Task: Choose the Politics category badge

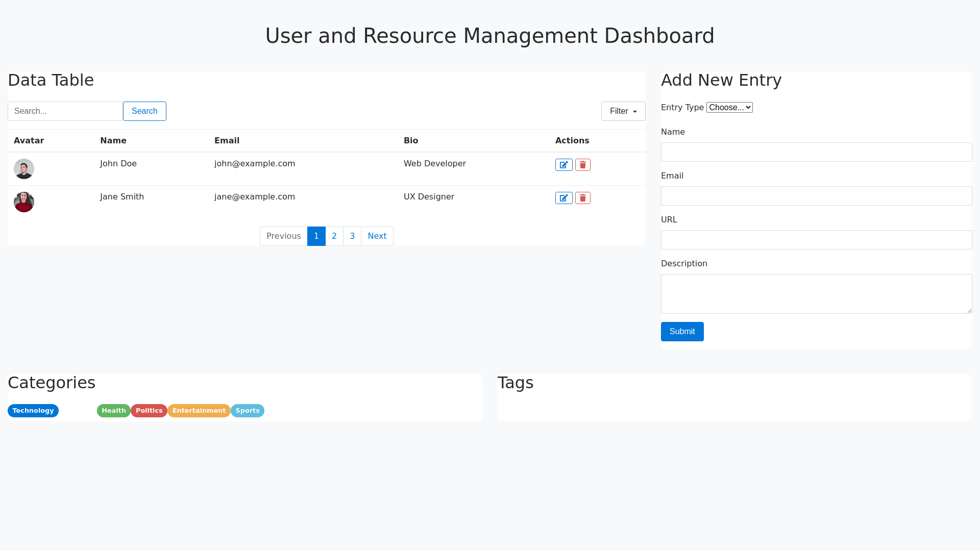Action: pyautogui.click(x=149, y=411)
